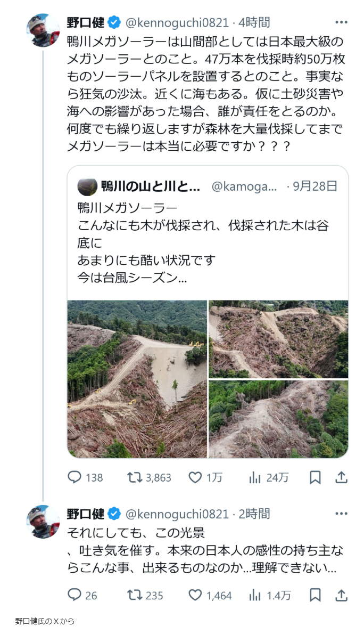Open the top-right aerial logging photo
The height and width of the screenshot is (634, 364).
(x=278, y=339)
